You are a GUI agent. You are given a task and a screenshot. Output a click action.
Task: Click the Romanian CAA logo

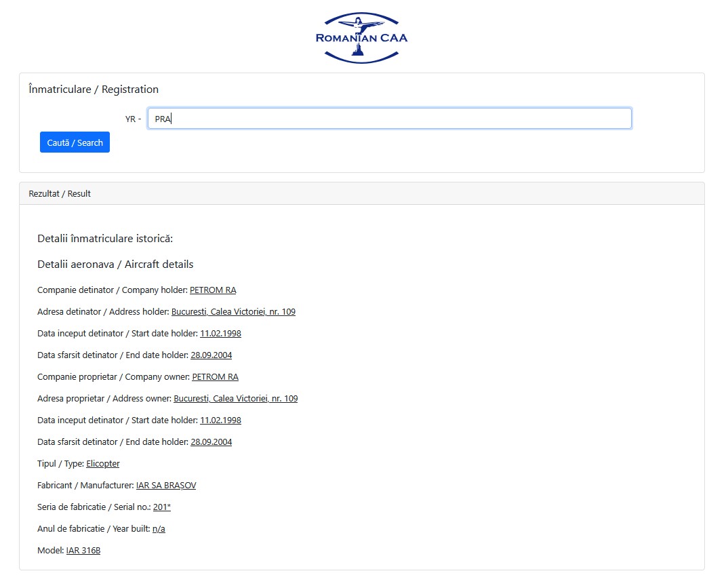click(x=362, y=38)
